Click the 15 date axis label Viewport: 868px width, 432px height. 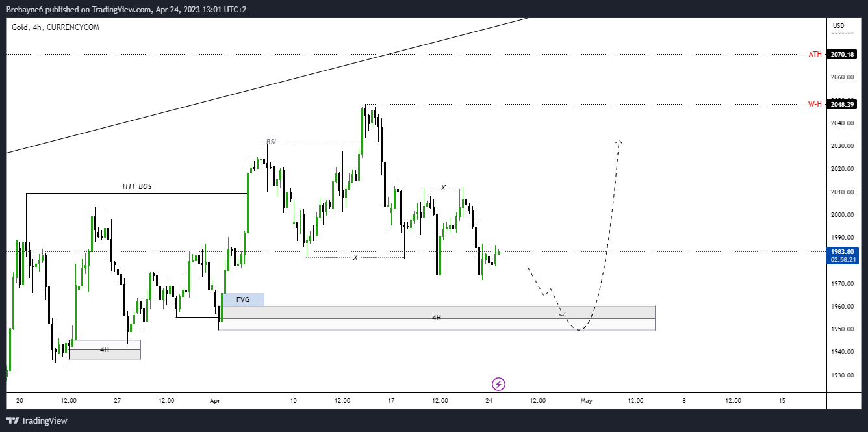point(782,401)
